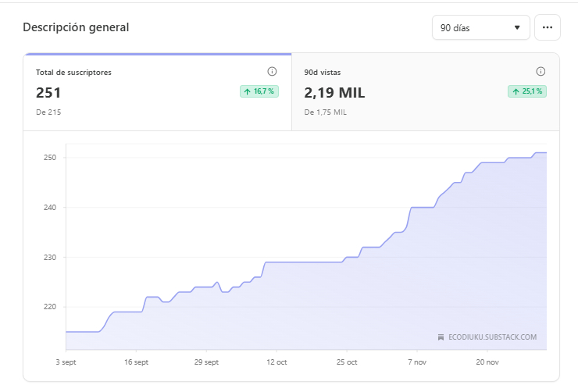
Task: Click the ECODIUKU.SUBSTACK.COM watermark text
Action: point(492,337)
